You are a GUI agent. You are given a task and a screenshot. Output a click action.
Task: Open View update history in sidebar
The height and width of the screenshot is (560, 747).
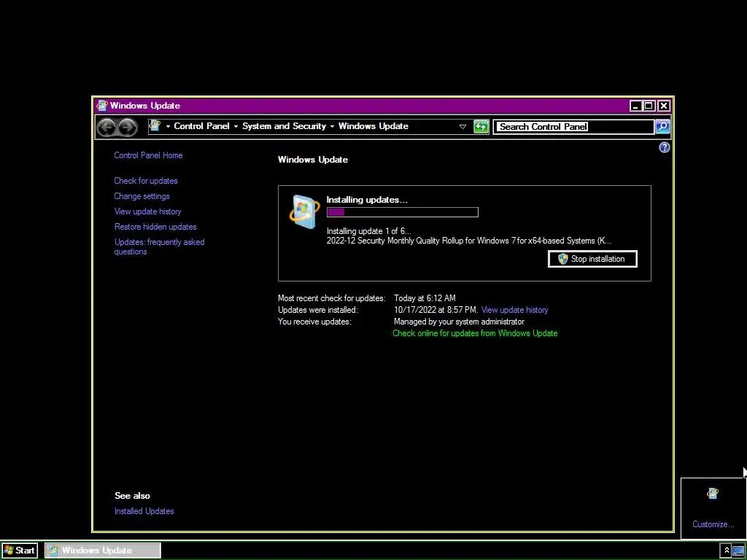pyautogui.click(x=147, y=211)
